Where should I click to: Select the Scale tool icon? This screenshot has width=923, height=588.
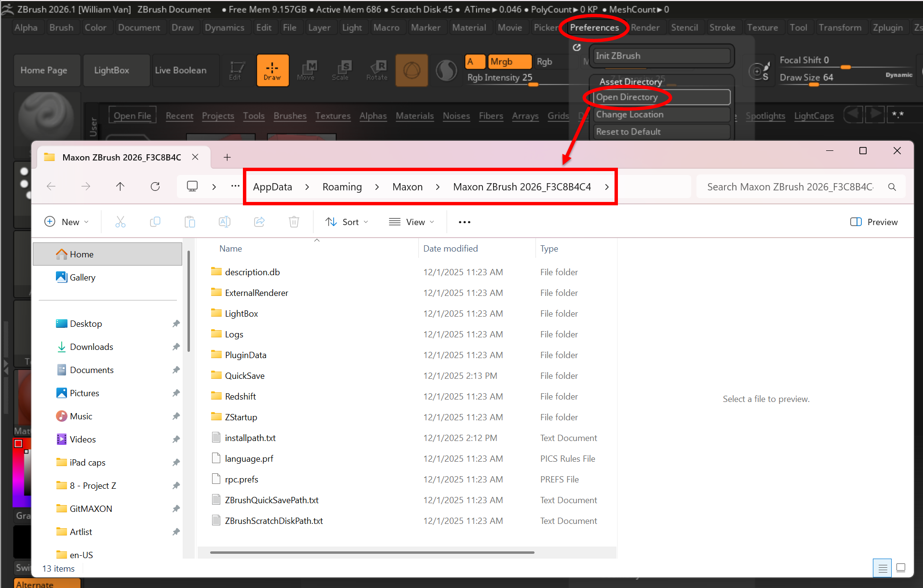click(x=340, y=70)
